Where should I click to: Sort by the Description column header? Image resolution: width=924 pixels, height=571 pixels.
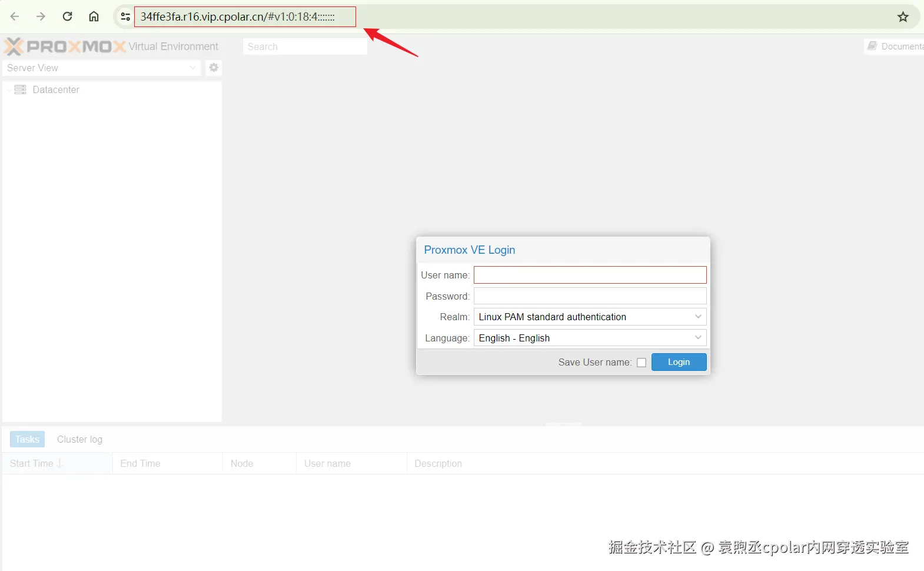click(665, 463)
